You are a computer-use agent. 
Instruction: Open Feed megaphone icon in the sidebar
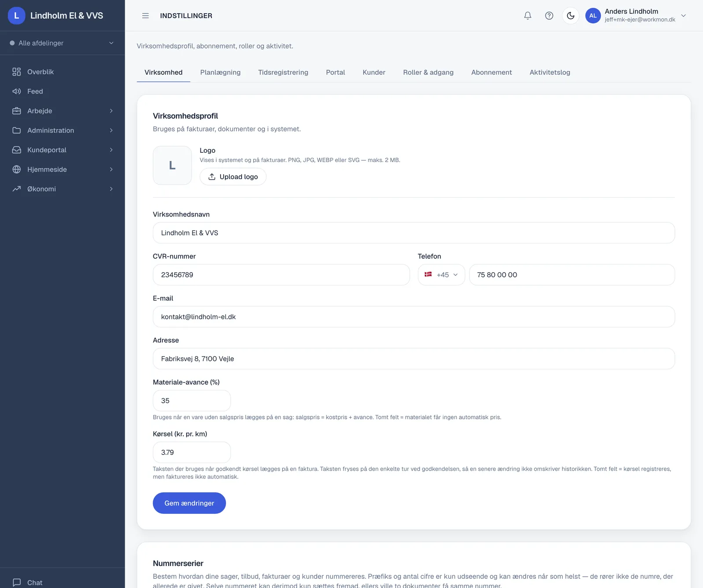17,91
